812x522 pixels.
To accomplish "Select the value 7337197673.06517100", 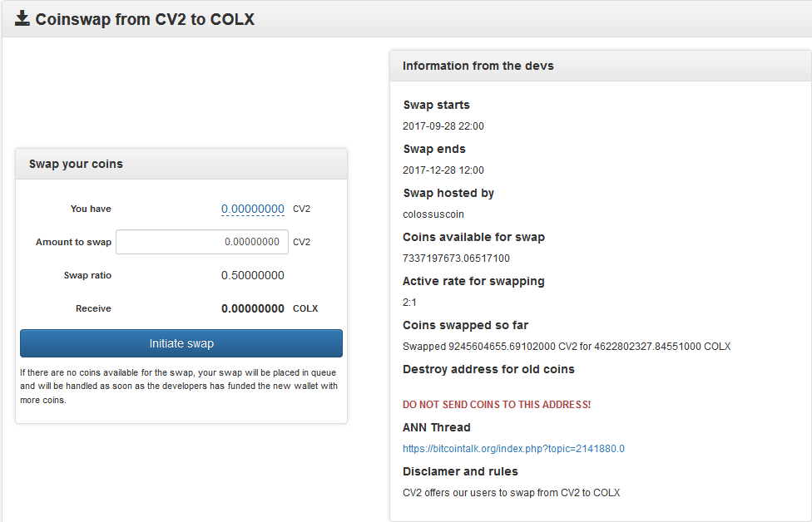I will tap(456, 259).
